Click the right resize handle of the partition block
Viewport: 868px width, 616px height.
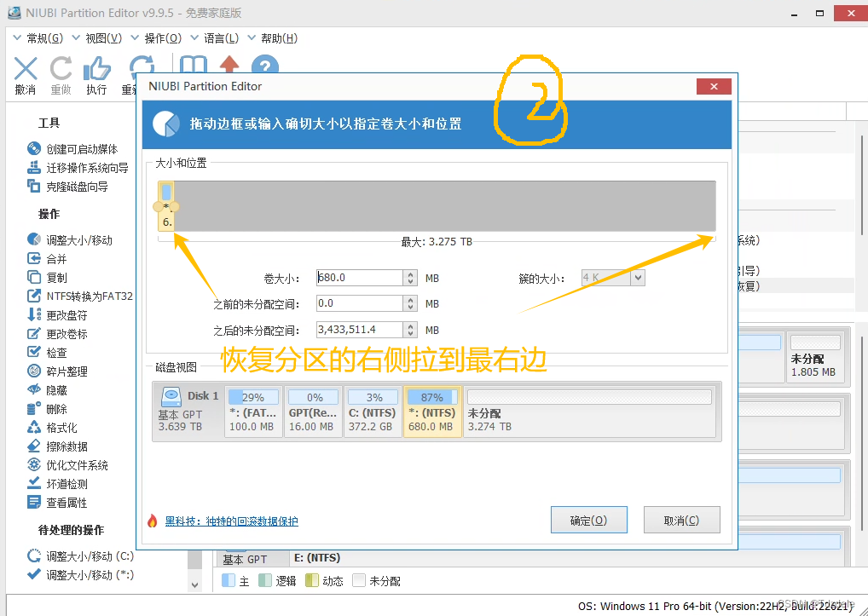pyautogui.click(x=174, y=207)
